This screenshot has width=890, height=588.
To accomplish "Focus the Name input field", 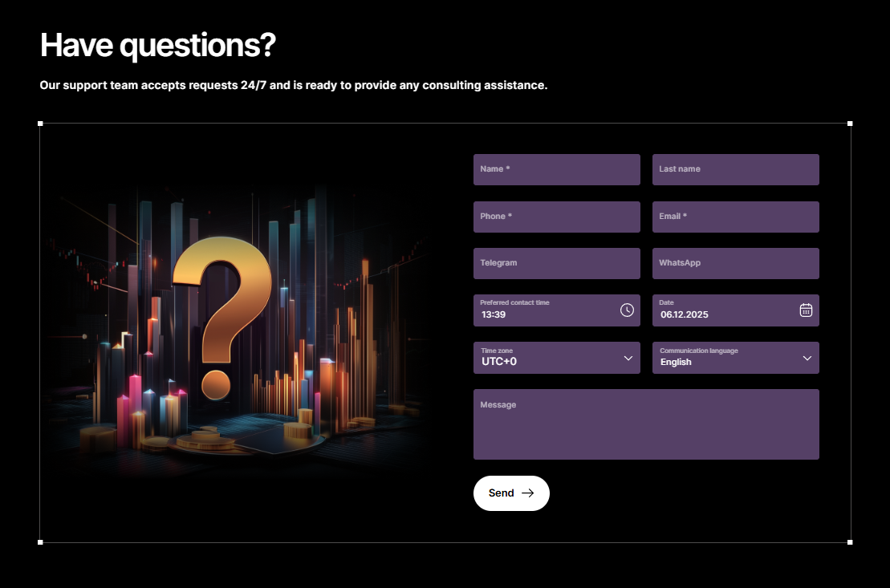I will (556, 170).
